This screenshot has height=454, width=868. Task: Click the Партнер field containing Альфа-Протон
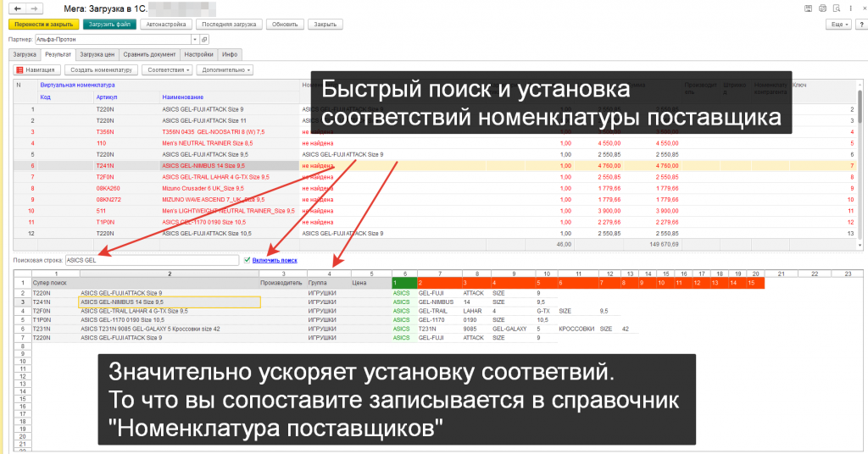[113, 39]
